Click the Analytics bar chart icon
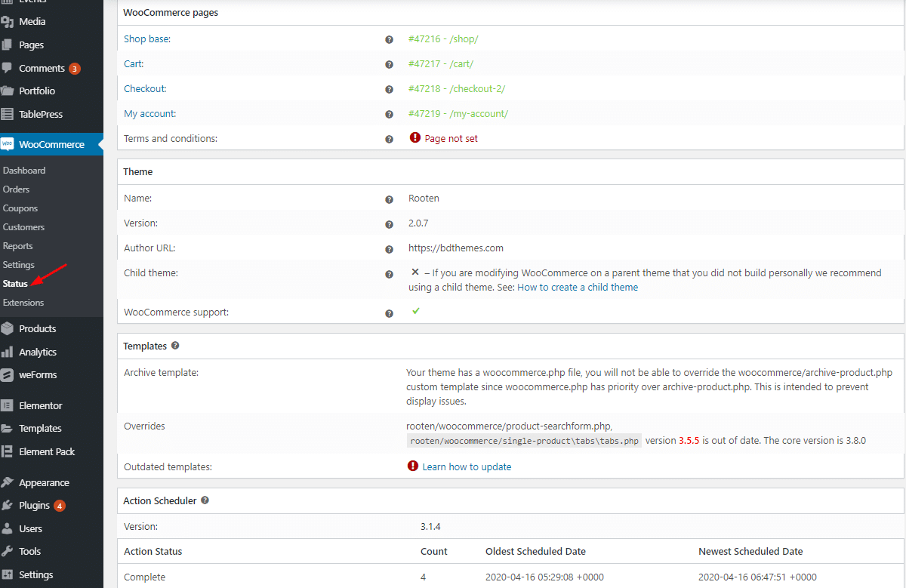The image size is (906, 588). point(8,352)
